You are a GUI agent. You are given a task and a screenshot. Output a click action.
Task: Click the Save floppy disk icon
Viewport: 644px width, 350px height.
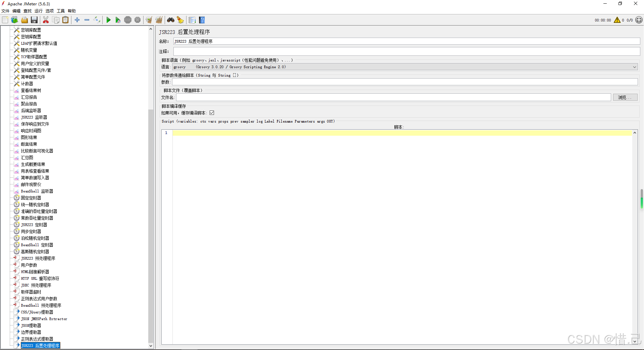tap(34, 20)
